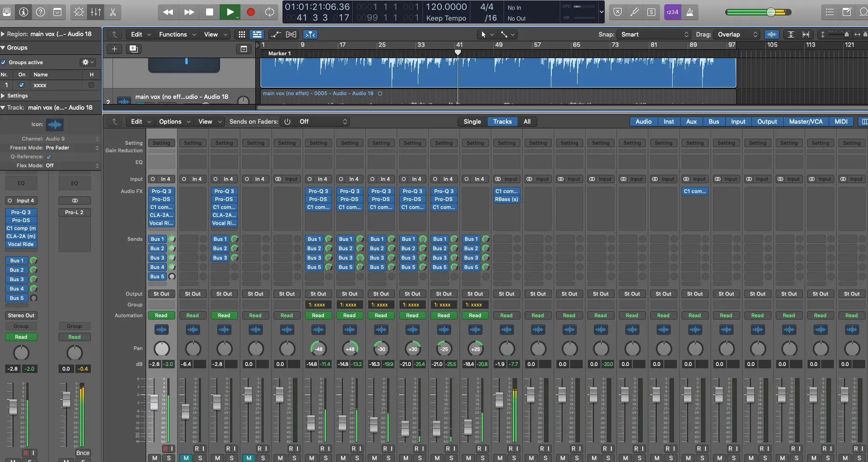This screenshot has width=868, height=462.
Task: Toggle the MIDI channel filter button
Action: (841, 121)
